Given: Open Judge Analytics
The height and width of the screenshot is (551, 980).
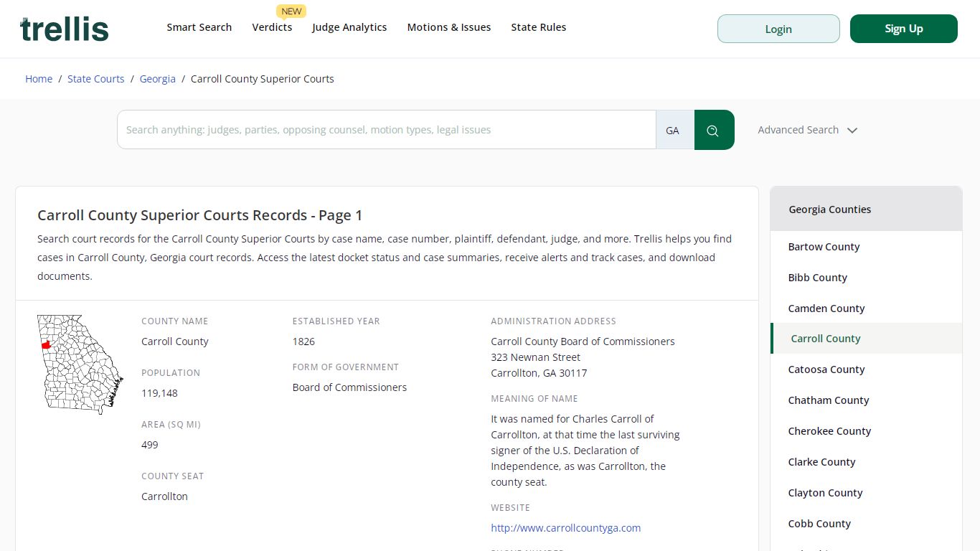Looking at the screenshot, I should (349, 27).
